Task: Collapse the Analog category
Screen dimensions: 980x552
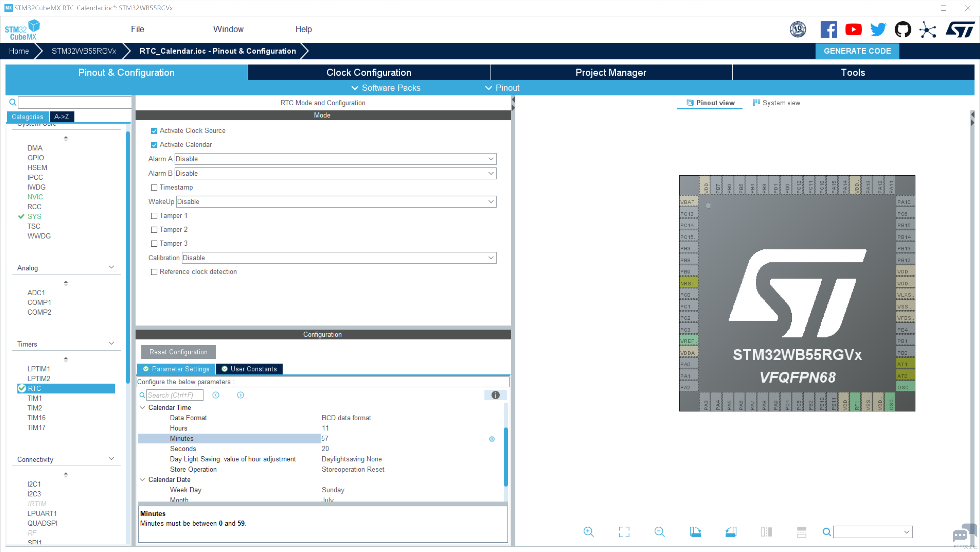Action: pos(111,267)
